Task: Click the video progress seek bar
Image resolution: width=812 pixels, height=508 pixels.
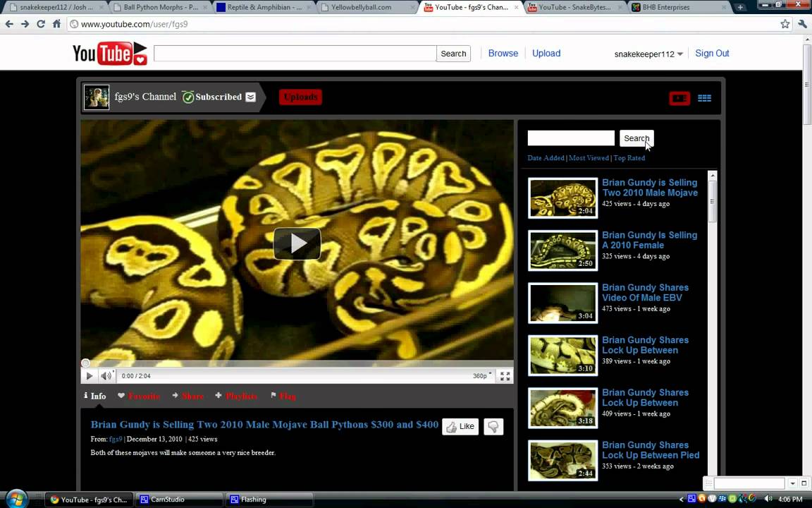Action: click(x=297, y=363)
